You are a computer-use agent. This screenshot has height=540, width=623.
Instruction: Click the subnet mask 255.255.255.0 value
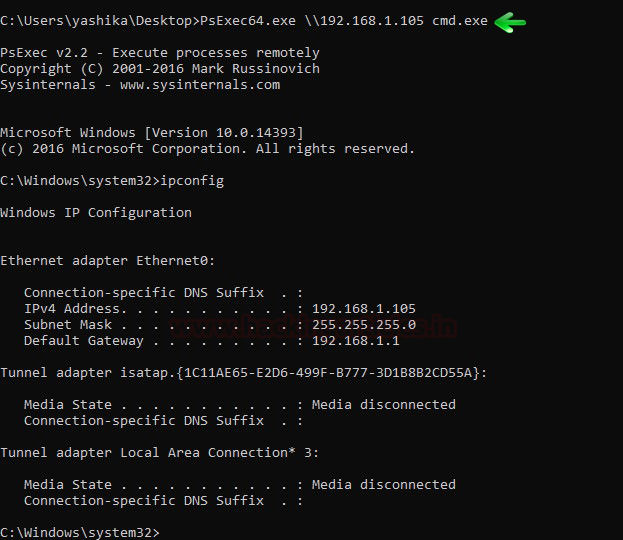coord(364,325)
